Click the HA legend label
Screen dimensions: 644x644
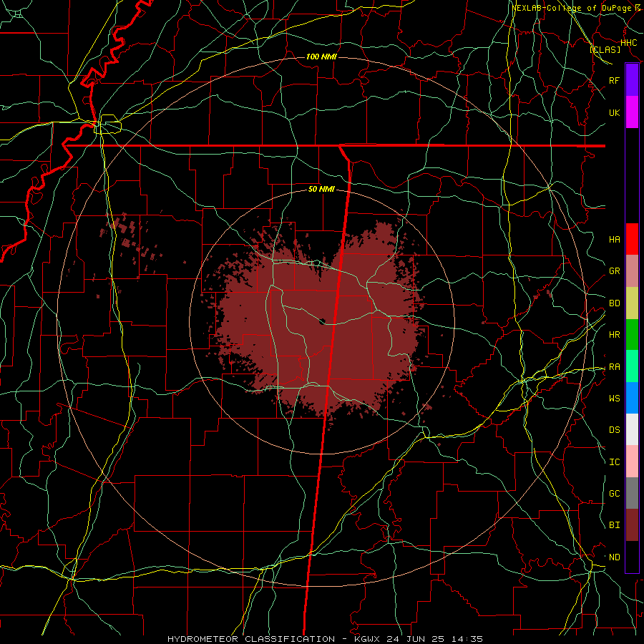[x=614, y=239]
